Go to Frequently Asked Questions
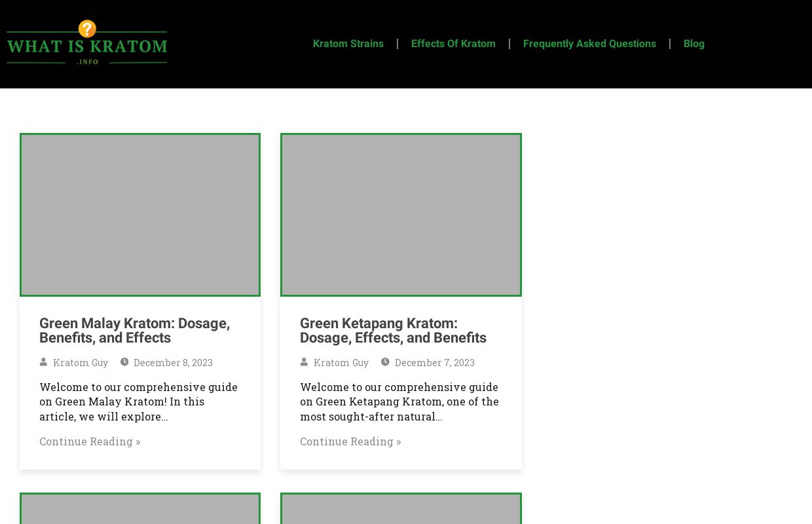Screen dimensions: 812x524 [x=589, y=44]
